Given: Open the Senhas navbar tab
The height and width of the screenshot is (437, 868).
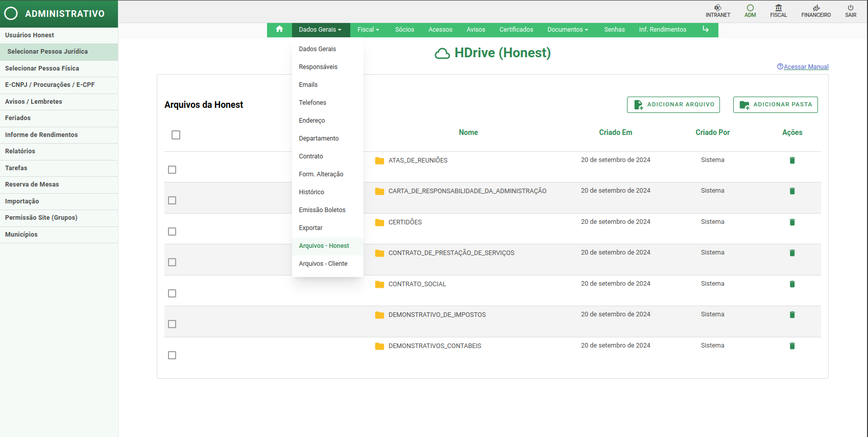Looking at the screenshot, I should 614,30.
